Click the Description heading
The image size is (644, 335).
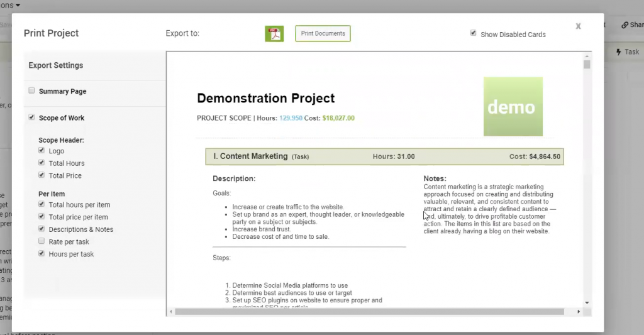(x=234, y=178)
